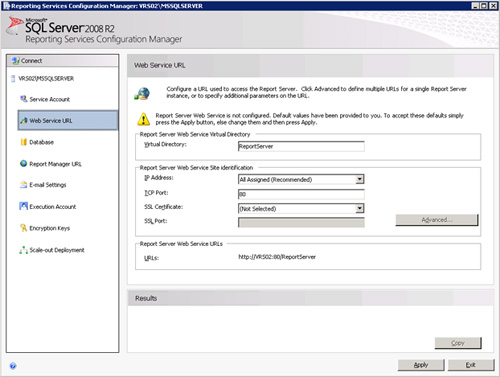The width and height of the screenshot is (500, 377).
Task: Expand the IP Address dropdown arrow
Action: click(x=359, y=179)
